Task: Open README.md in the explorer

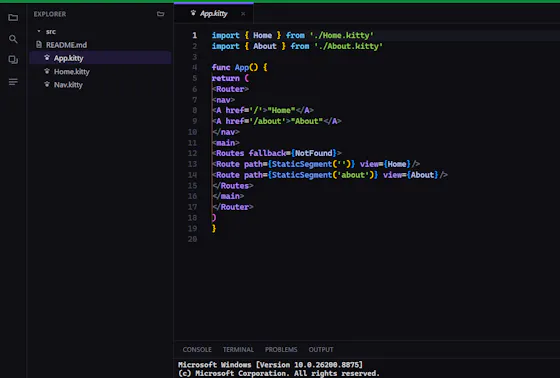Action: pyautogui.click(x=66, y=45)
